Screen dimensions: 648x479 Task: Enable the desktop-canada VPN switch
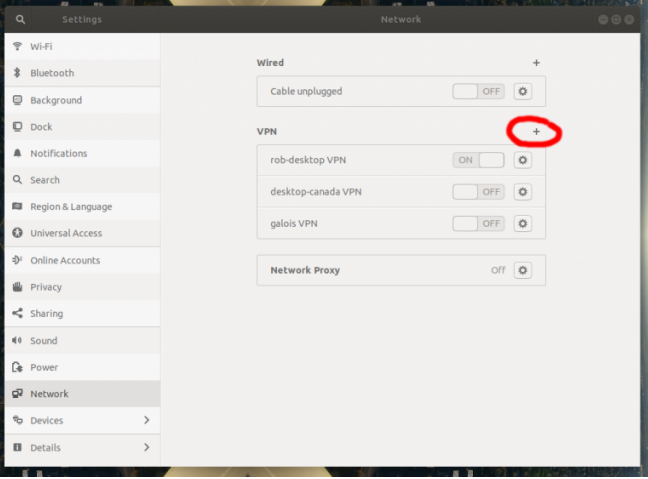[479, 192]
